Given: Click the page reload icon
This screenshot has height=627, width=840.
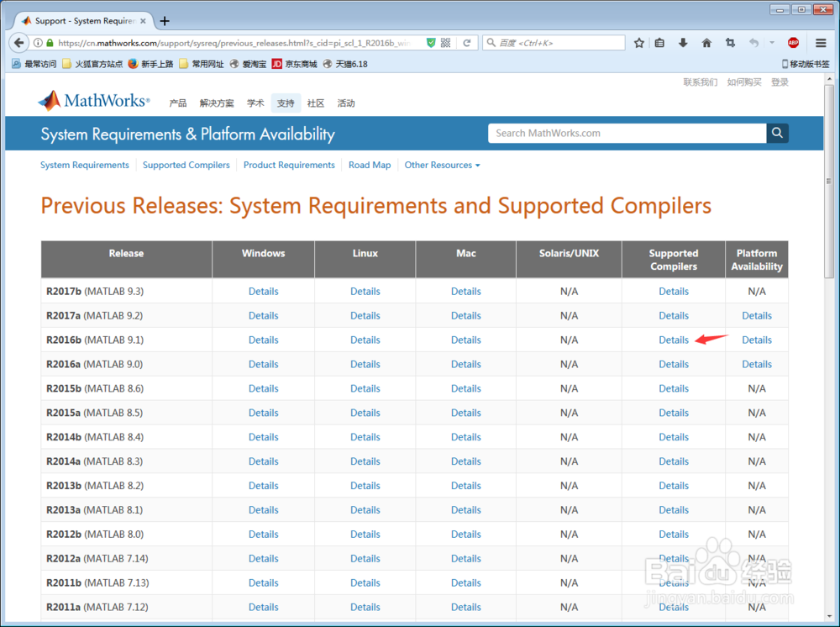Looking at the screenshot, I should point(466,43).
